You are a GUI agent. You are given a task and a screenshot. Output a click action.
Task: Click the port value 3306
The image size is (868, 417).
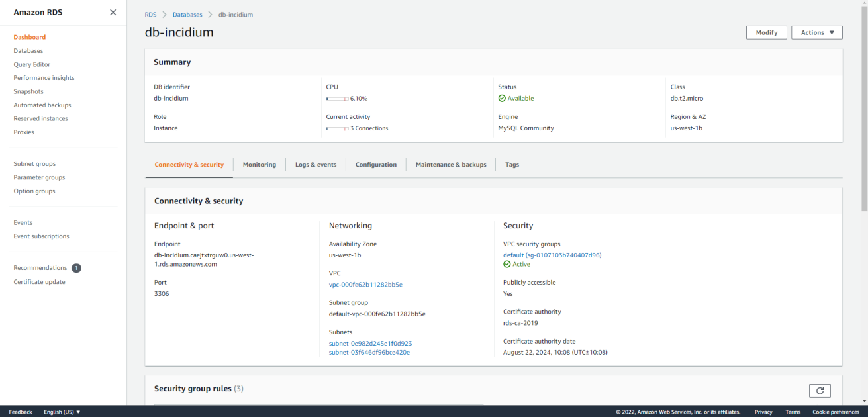[162, 293]
